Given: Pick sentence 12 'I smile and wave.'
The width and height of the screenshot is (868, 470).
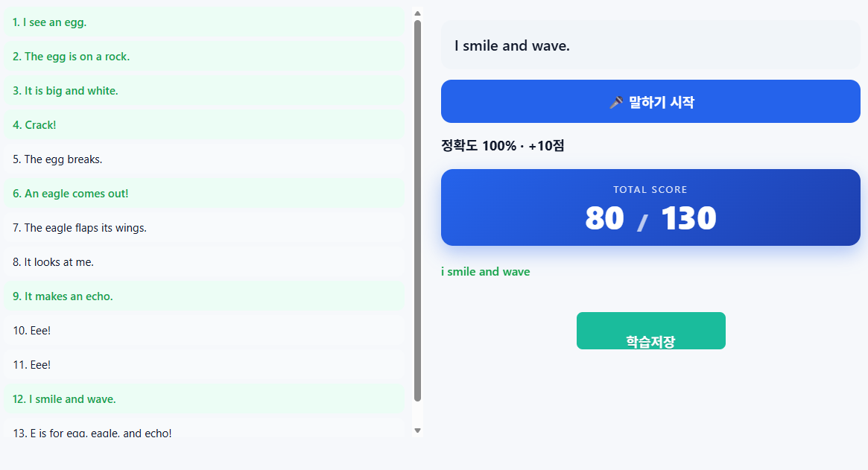Looking at the screenshot, I should tap(204, 399).
